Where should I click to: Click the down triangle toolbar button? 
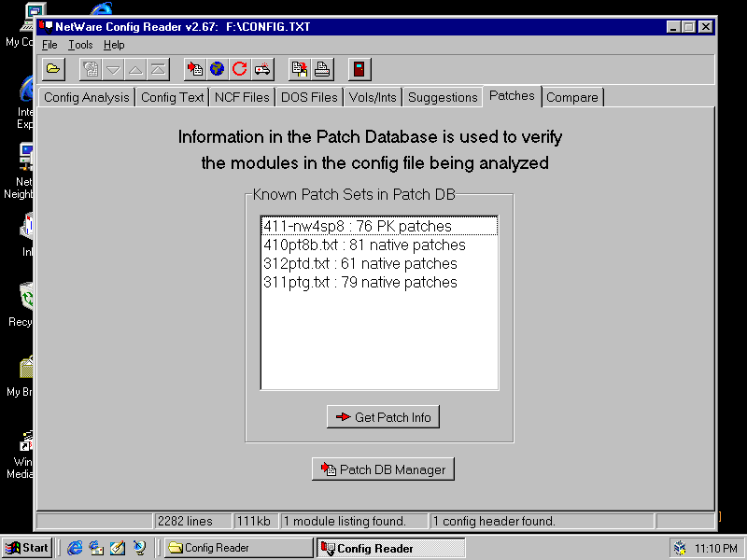[x=113, y=69]
